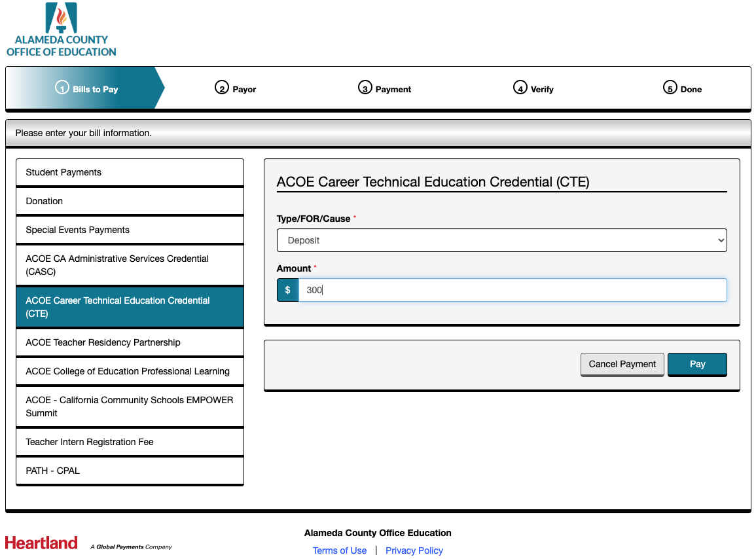756x559 pixels.
Task: Click the Type/FOR/Cause field label
Action: 314,219
